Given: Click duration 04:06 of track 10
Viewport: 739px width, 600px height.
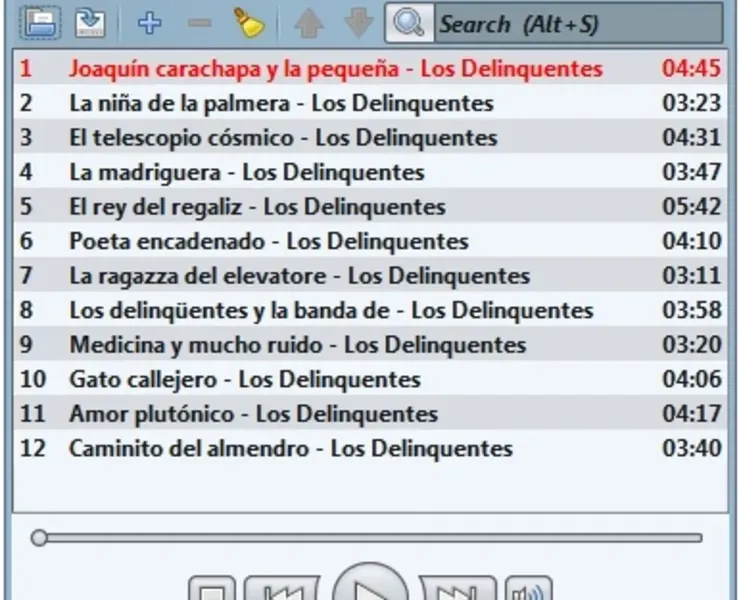Looking at the screenshot, I should tap(691, 379).
